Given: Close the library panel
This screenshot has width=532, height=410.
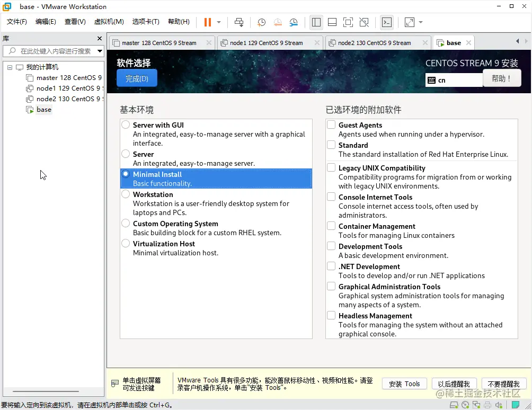Looking at the screenshot, I should pyautogui.click(x=100, y=38).
